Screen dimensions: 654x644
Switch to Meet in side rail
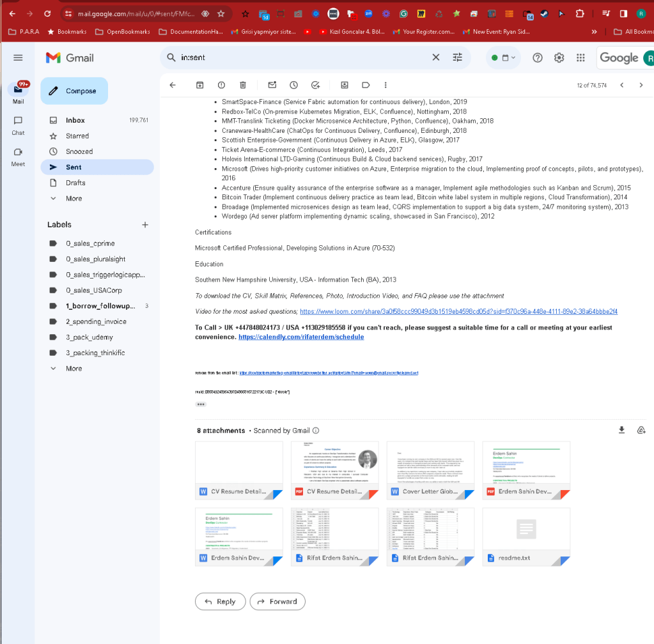click(18, 157)
